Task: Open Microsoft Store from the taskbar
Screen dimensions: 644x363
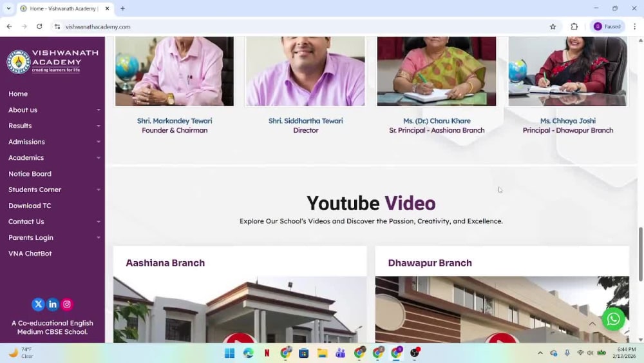Action: [303, 353]
